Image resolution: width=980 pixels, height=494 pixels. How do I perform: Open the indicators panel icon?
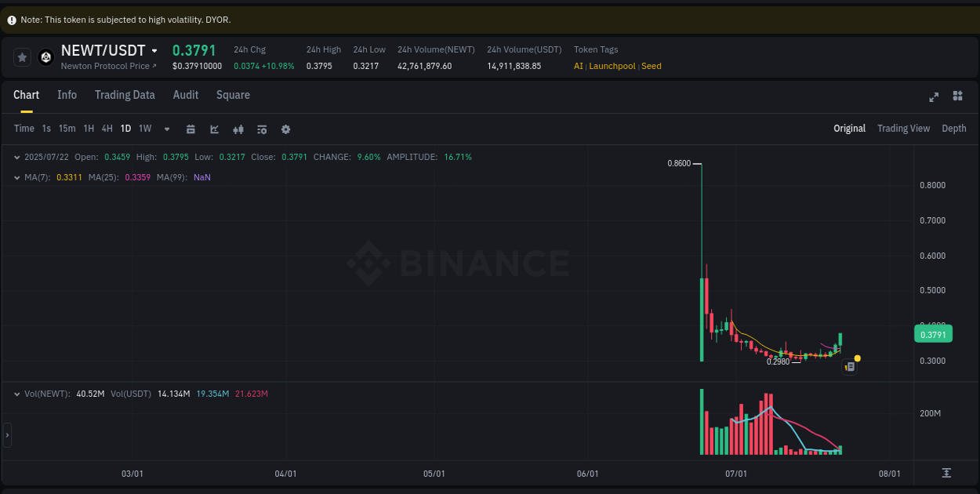(x=262, y=129)
